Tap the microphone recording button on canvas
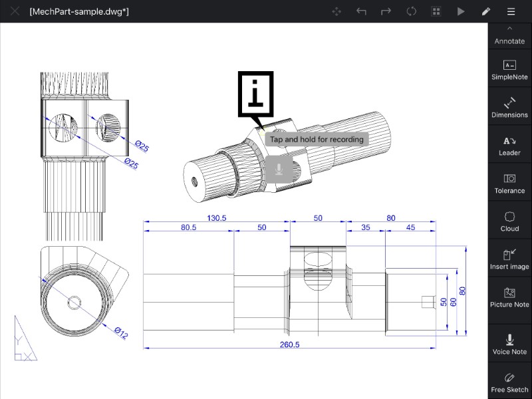This screenshot has width=532, height=399. [x=279, y=170]
